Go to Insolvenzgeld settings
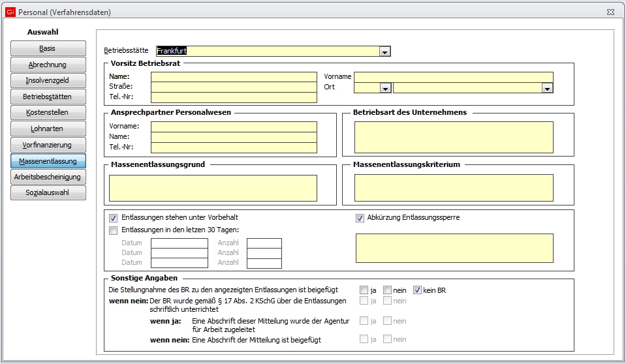This screenshot has width=626, height=364. (x=48, y=80)
